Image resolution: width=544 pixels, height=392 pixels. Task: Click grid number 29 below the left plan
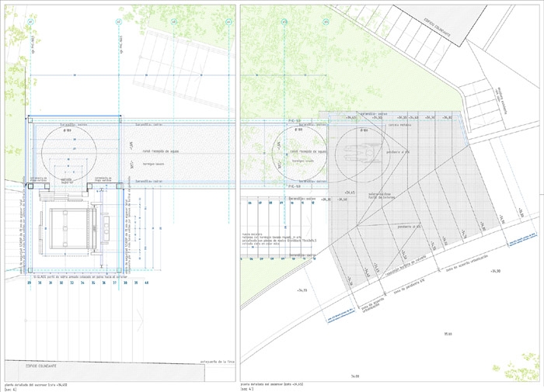[x=30, y=283]
